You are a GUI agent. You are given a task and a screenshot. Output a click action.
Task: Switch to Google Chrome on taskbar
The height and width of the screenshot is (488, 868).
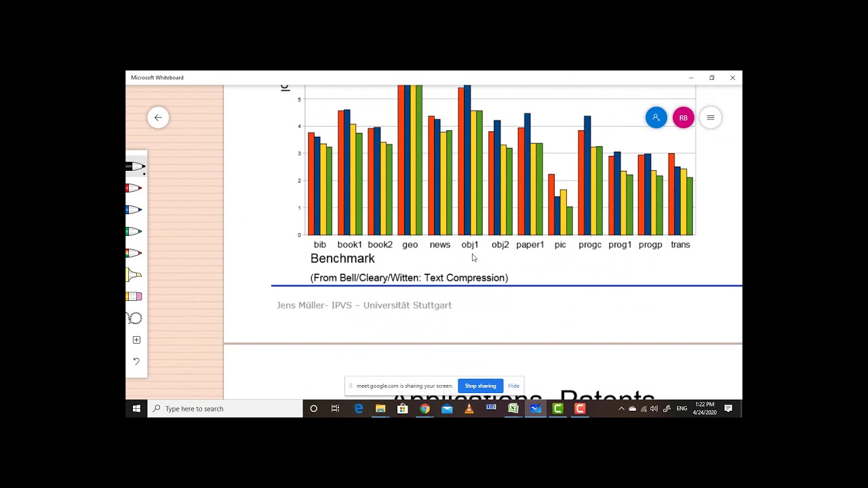pyautogui.click(x=425, y=409)
